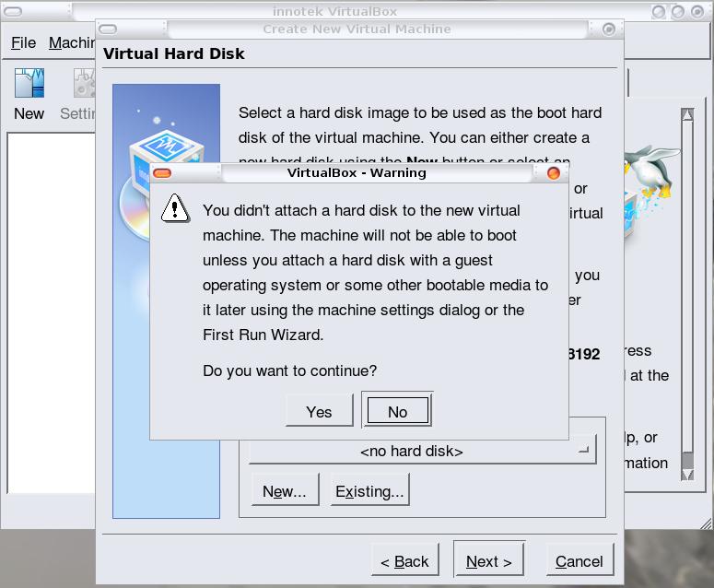Click the New... hard disk button
This screenshot has height=588, width=714.
pos(285,490)
